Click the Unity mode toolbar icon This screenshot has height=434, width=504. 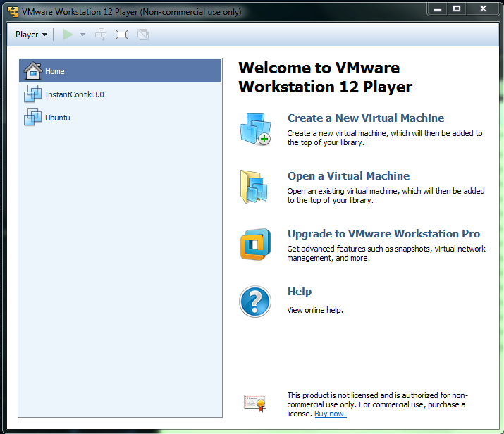(x=143, y=35)
